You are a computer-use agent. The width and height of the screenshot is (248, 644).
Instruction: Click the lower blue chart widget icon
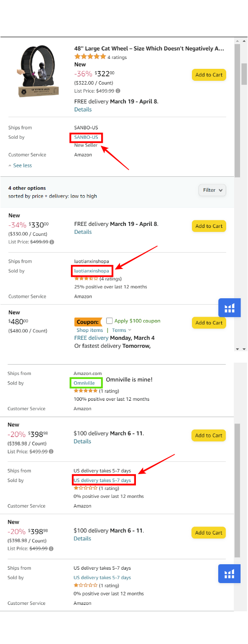229,573
